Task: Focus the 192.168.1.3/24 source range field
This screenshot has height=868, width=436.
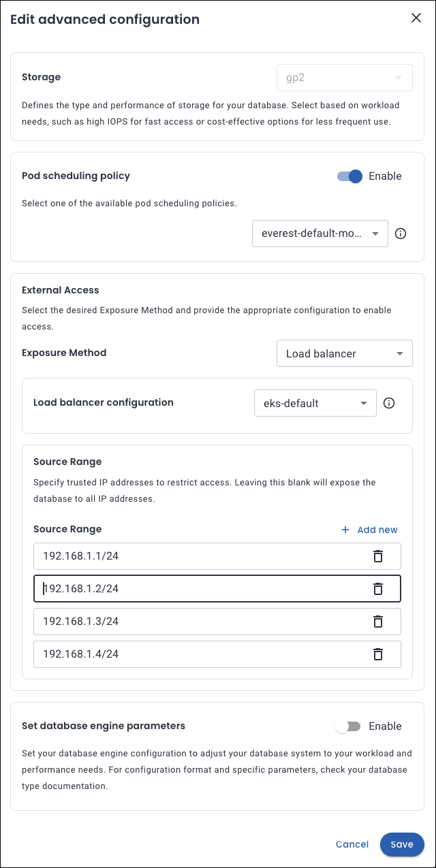Action: coord(198,622)
